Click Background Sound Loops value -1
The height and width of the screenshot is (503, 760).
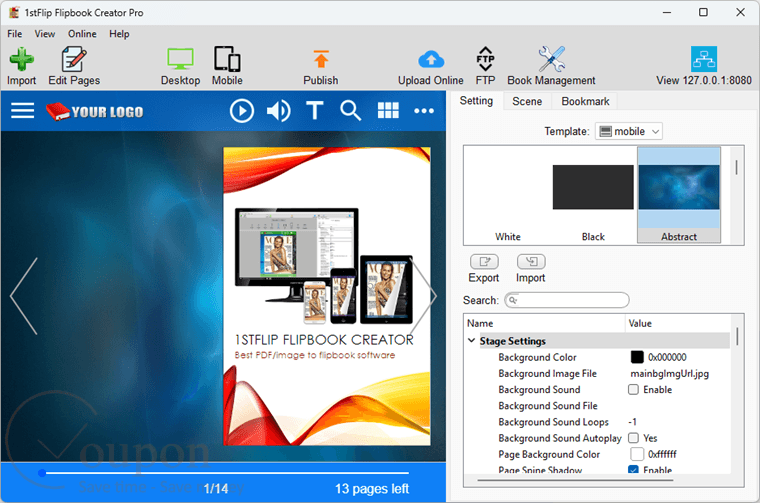(x=633, y=422)
